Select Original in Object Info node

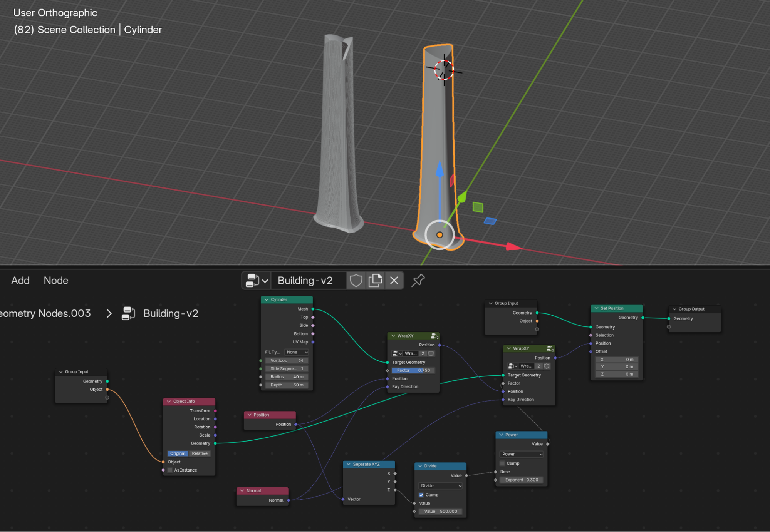tap(178, 453)
